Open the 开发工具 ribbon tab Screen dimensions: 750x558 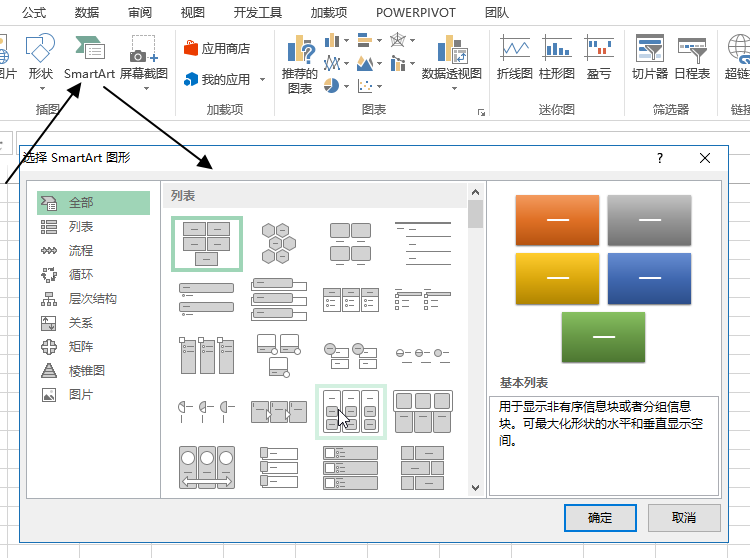coord(258,13)
